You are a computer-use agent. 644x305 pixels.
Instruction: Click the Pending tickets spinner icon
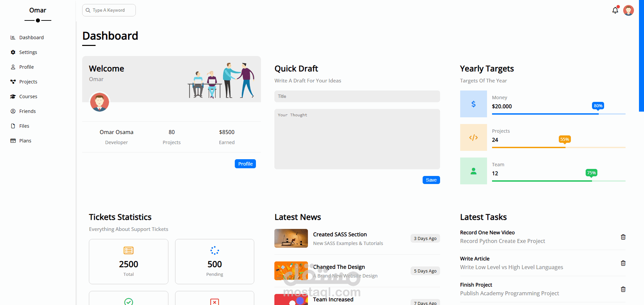[215, 250]
